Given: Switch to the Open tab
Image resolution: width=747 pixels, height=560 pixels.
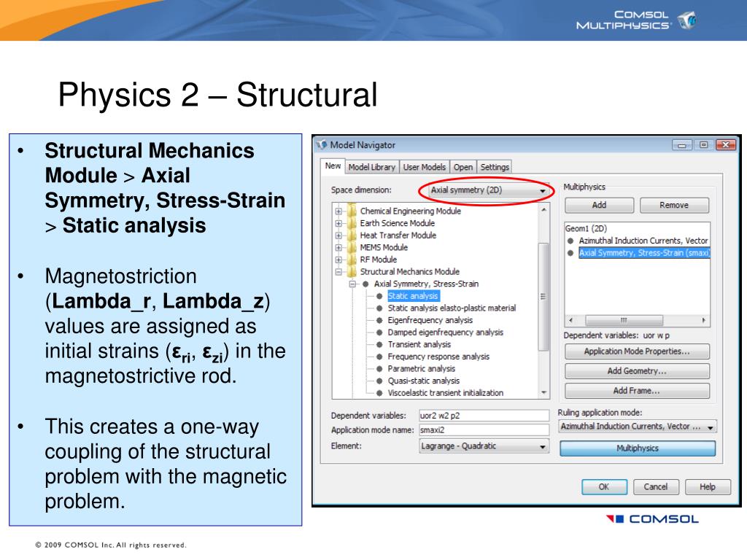Looking at the screenshot, I should pyautogui.click(x=462, y=167).
